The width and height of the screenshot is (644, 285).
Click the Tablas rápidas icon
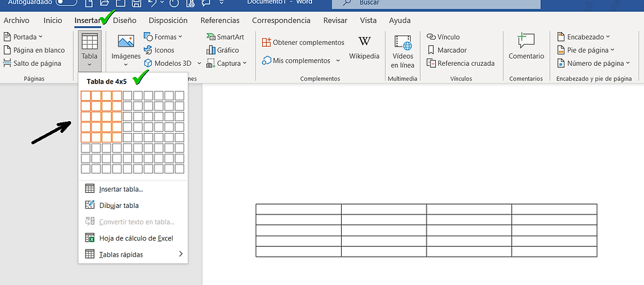[x=89, y=254]
